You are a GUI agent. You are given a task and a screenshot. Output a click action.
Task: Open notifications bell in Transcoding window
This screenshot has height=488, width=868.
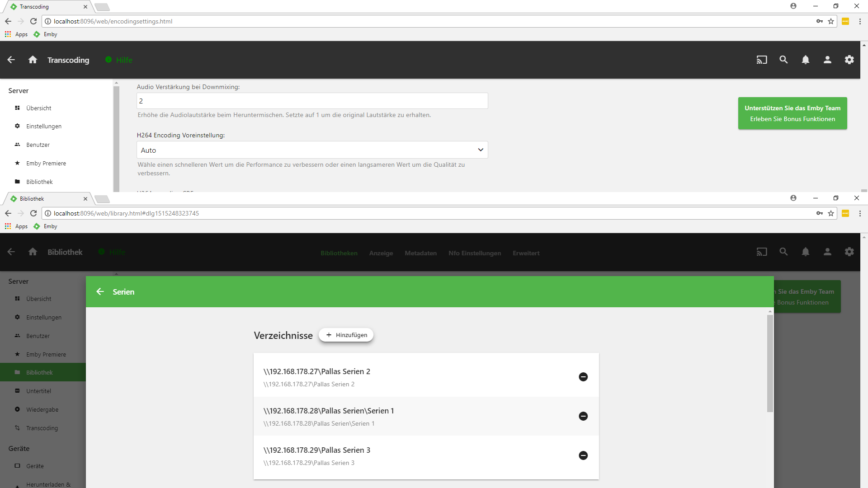(x=806, y=60)
